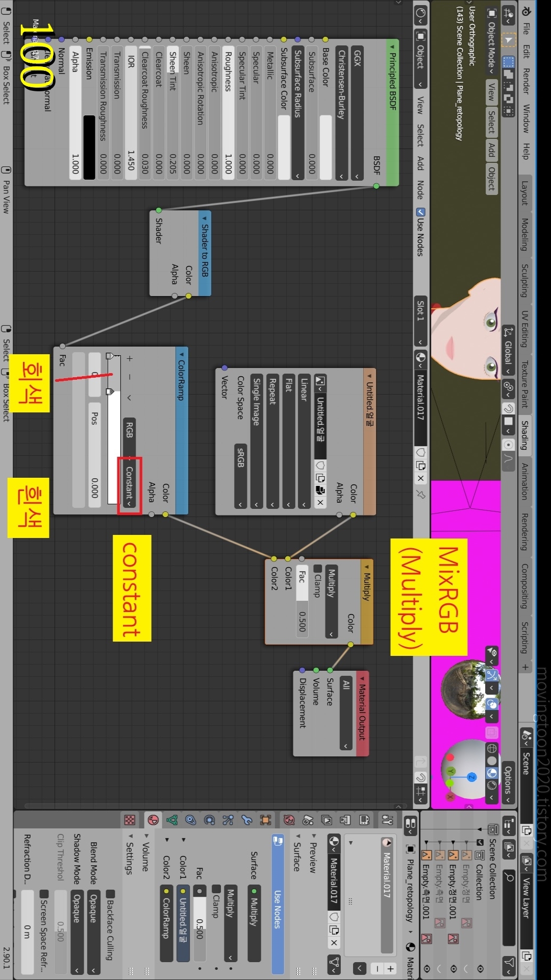Remove material slot with minus button
551x980 pixels.
(377, 968)
